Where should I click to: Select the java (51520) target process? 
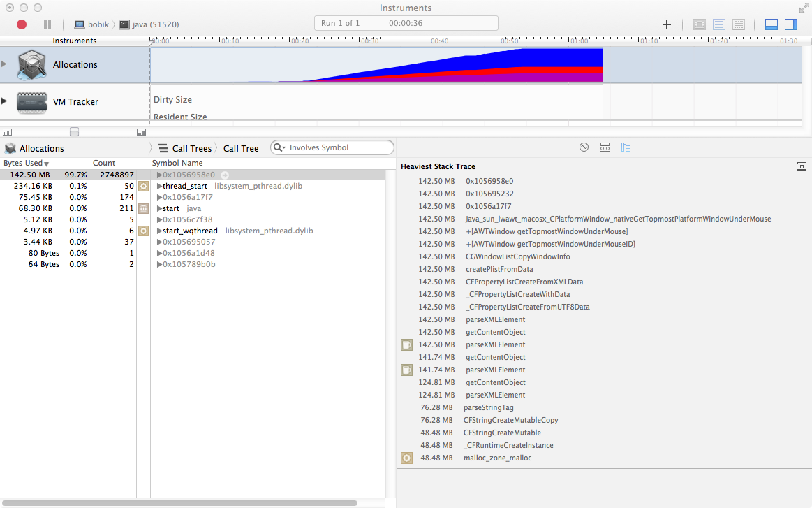[149, 24]
